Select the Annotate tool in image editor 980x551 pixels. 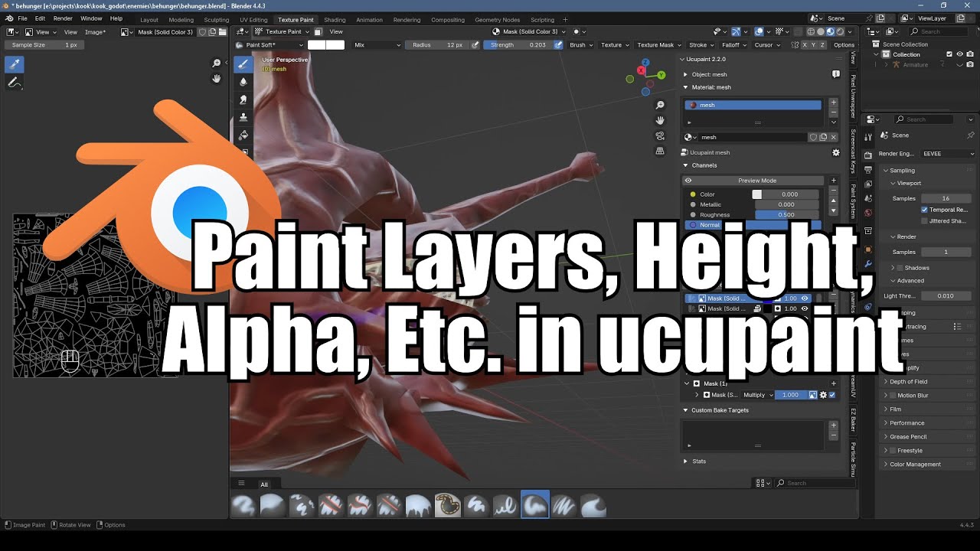click(14, 83)
